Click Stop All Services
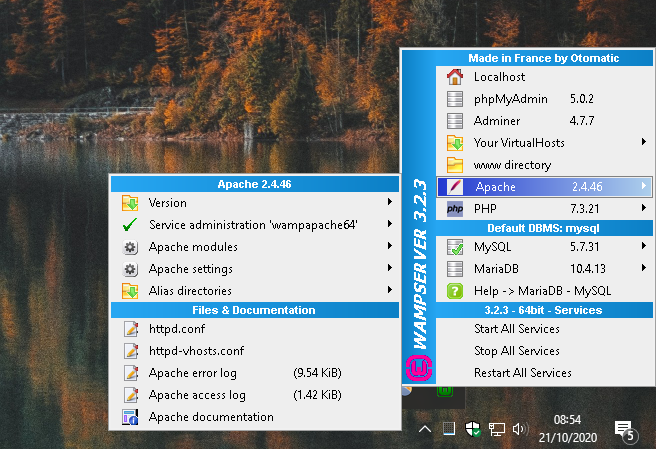656x449 pixels. (544, 351)
